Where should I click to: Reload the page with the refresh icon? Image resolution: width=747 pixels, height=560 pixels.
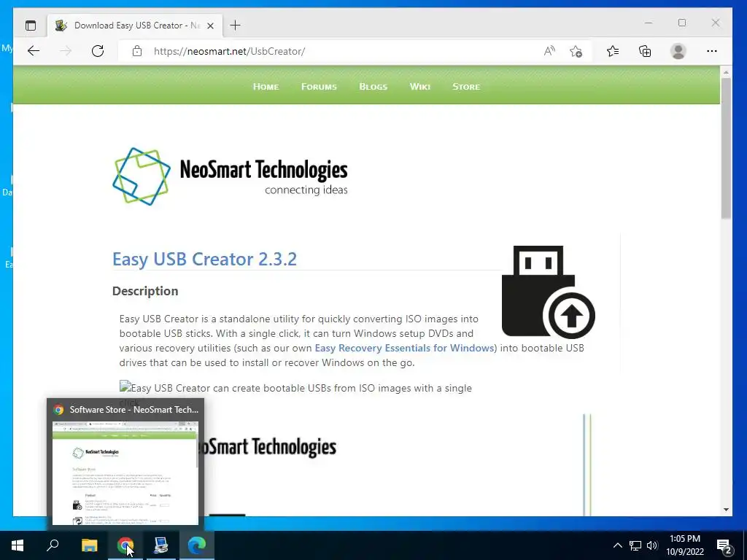point(98,51)
